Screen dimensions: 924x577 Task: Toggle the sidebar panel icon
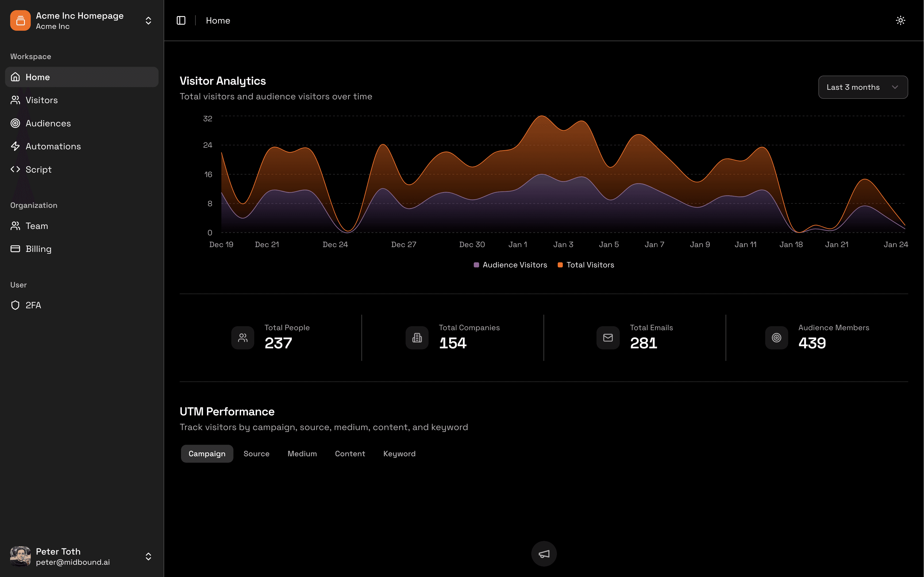point(181,20)
